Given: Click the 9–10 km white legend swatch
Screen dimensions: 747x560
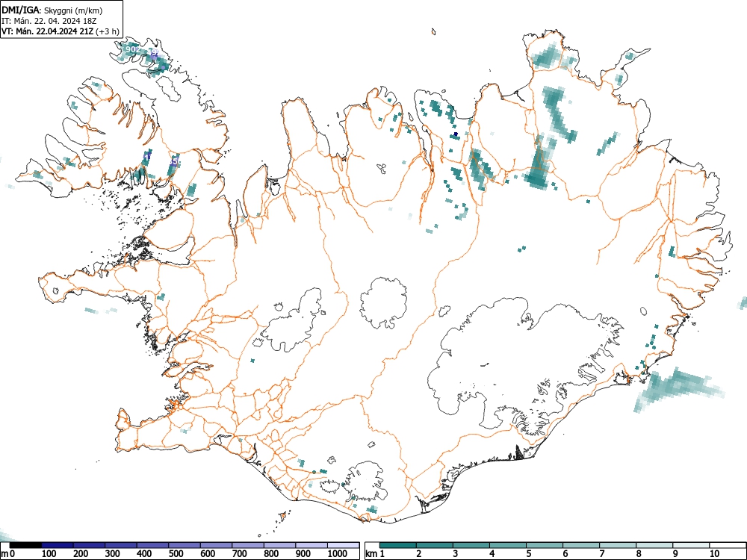Looking at the screenshot, I should pos(691,545).
